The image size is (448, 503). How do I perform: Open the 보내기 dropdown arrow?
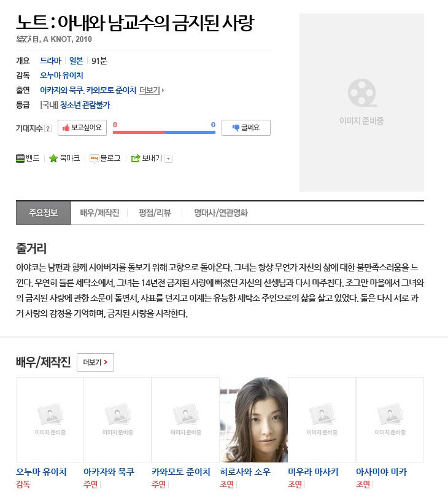point(169,159)
